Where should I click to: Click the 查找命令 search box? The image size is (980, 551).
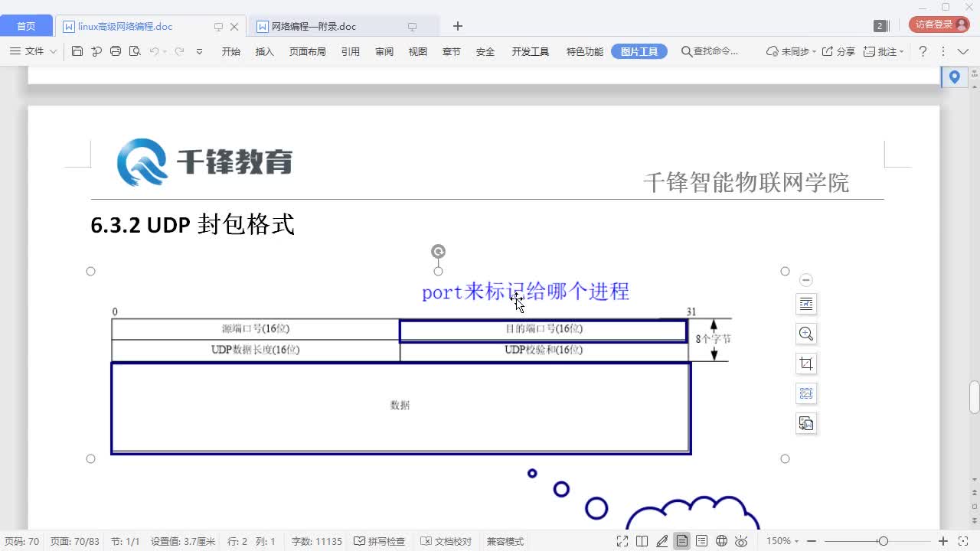click(x=710, y=51)
